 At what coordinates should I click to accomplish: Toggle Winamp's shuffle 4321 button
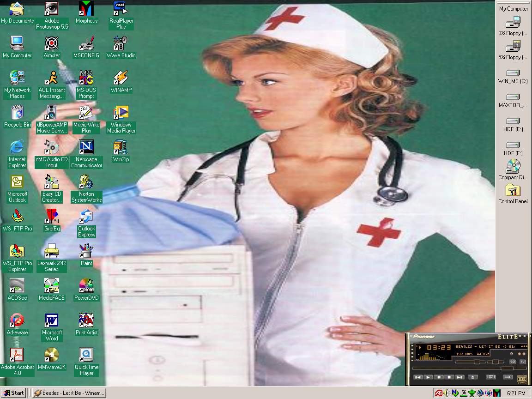[x=491, y=377]
